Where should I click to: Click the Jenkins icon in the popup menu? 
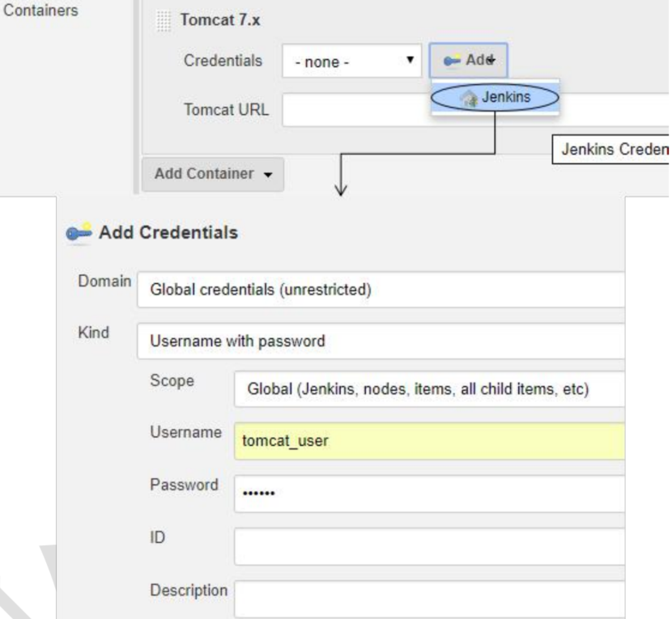click(469, 99)
